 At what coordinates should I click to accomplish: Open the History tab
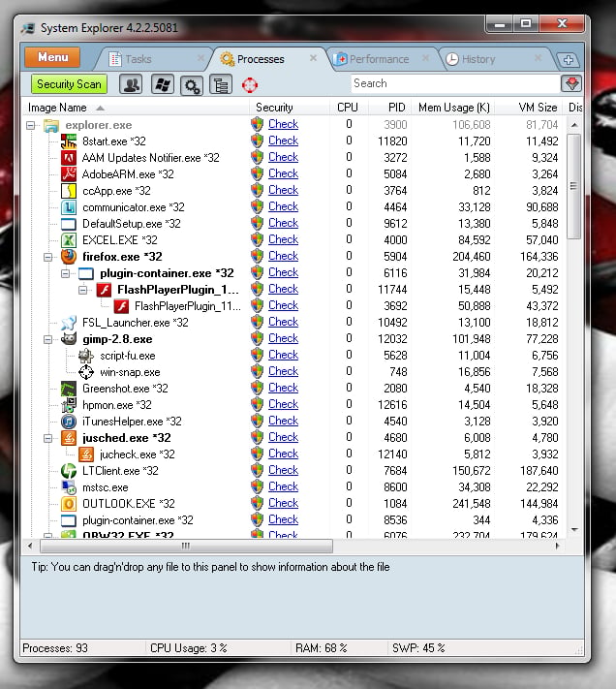(x=478, y=59)
